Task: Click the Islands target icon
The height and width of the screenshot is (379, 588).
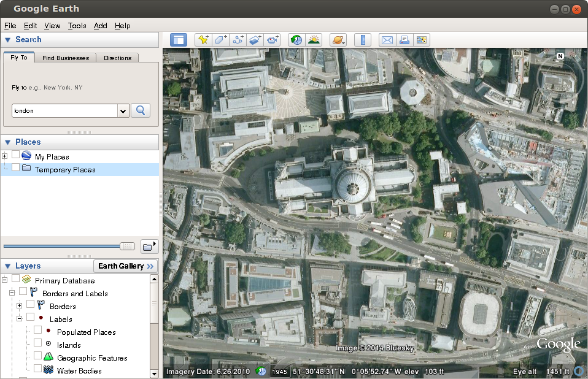Action: click(48, 343)
